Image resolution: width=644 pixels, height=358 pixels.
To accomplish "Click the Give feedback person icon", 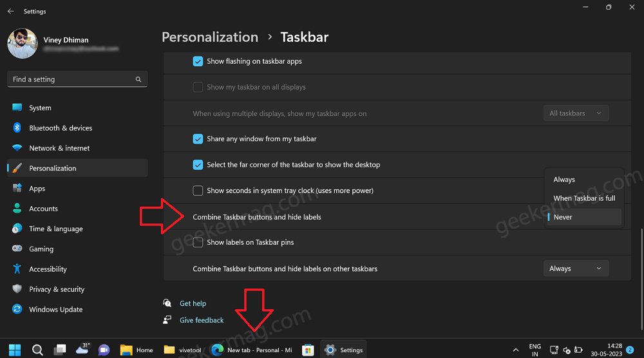I will (167, 320).
